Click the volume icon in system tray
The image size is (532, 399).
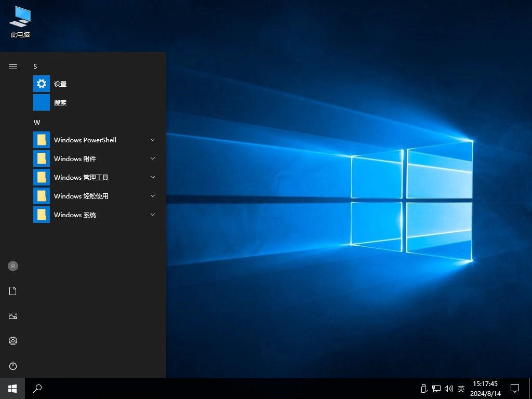448,388
